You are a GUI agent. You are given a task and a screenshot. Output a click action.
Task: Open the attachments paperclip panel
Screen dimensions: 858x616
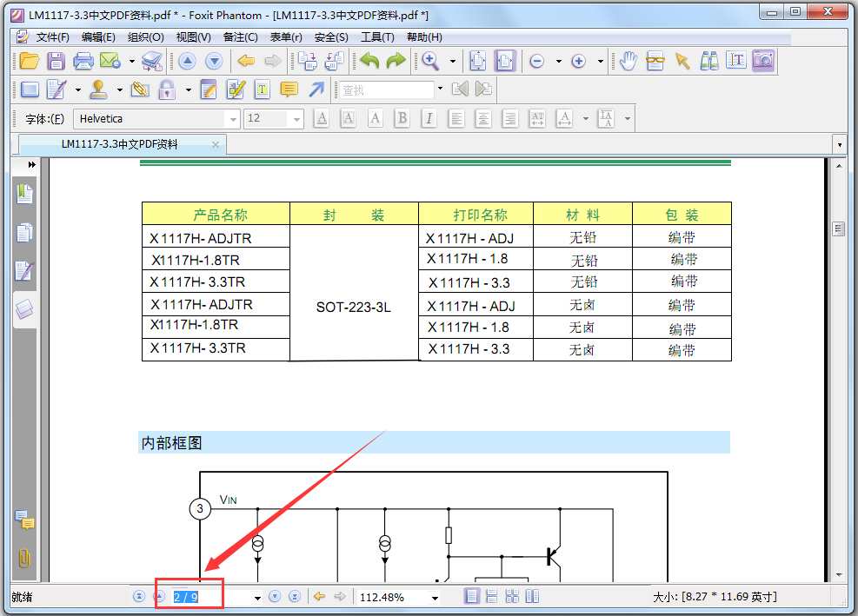pos(24,559)
